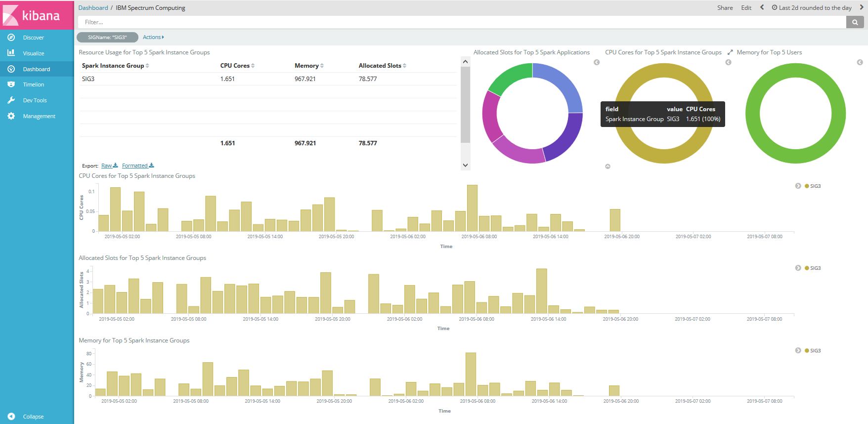The image size is (868, 424).
Task: Click the Kibana logo
Action: coord(37,15)
